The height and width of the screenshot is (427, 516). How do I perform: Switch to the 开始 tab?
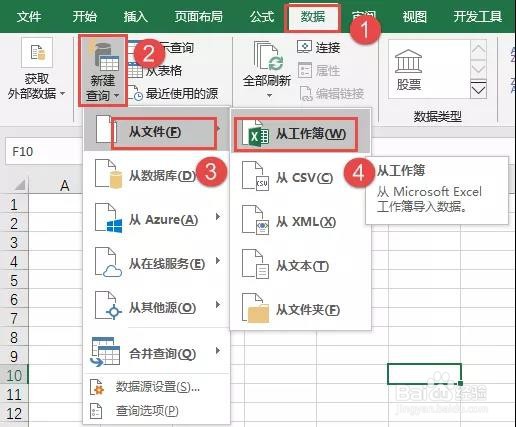(x=85, y=16)
